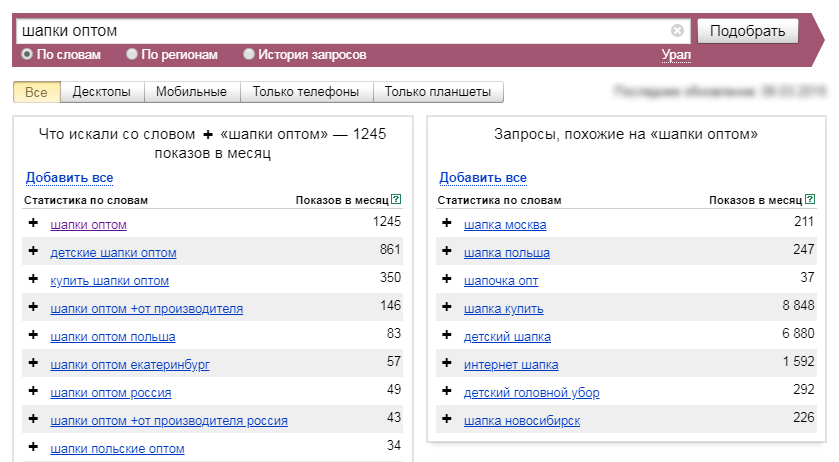Viewport: 839px width, 462px height.
Task: Click the 'Подобрать' button
Action: click(748, 31)
